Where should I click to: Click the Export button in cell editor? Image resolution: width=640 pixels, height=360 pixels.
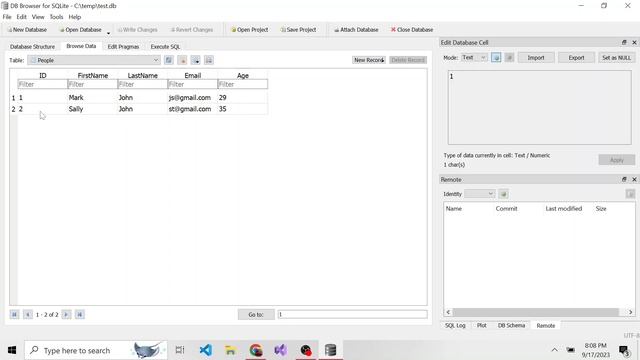pos(576,58)
